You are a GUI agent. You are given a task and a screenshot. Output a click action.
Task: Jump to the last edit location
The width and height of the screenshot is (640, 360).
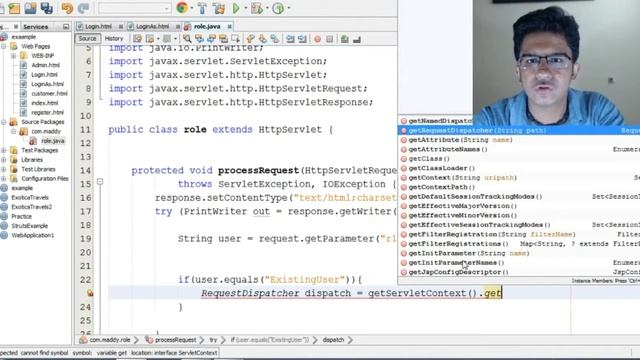point(138,39)
